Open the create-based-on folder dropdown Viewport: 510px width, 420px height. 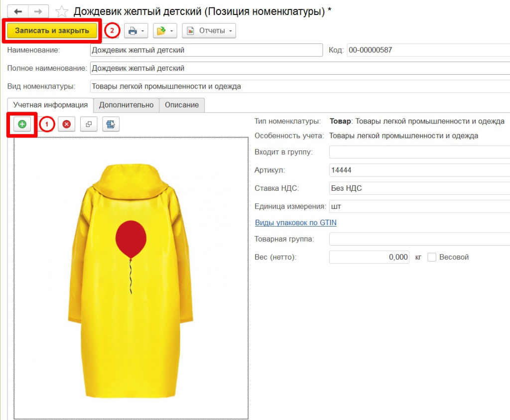point(165,31)
